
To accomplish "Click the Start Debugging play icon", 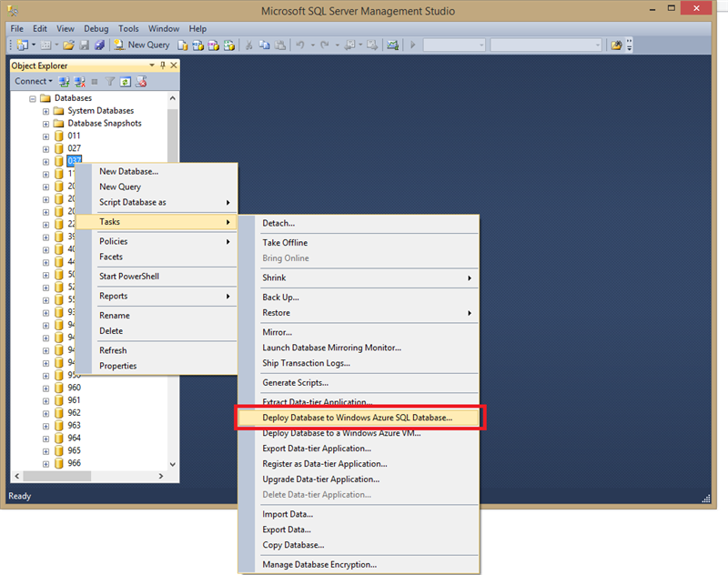I will [x=413, y=45].
